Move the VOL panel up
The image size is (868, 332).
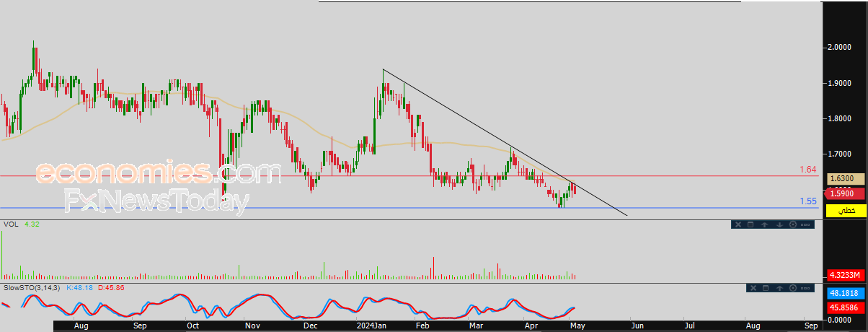pyautogui.click(x=766, y=224)
